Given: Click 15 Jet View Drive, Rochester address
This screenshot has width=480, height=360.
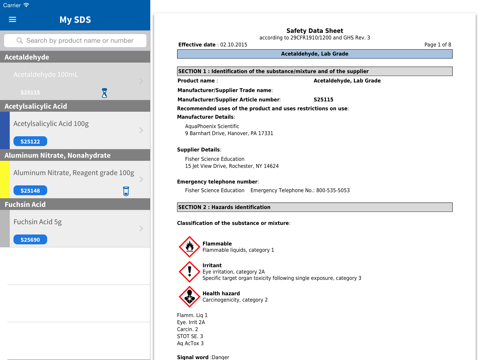Looking at the screenshot, I should pos(232,166).
